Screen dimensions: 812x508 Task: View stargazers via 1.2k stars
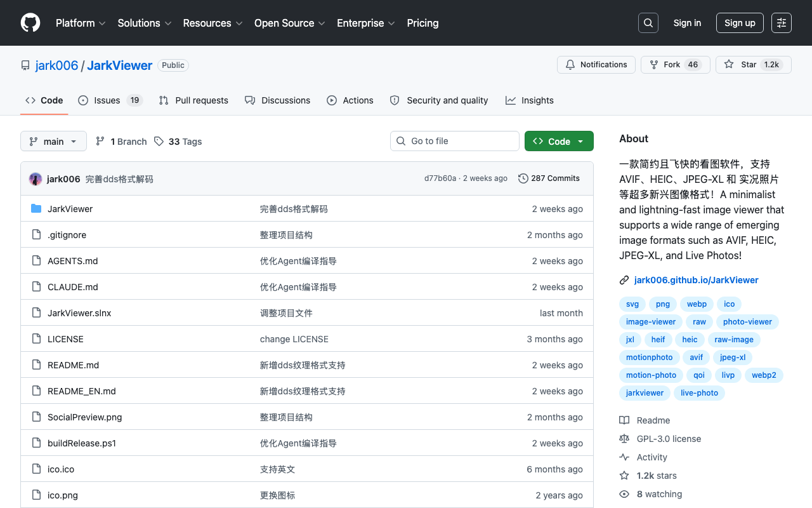click(657, 476)
